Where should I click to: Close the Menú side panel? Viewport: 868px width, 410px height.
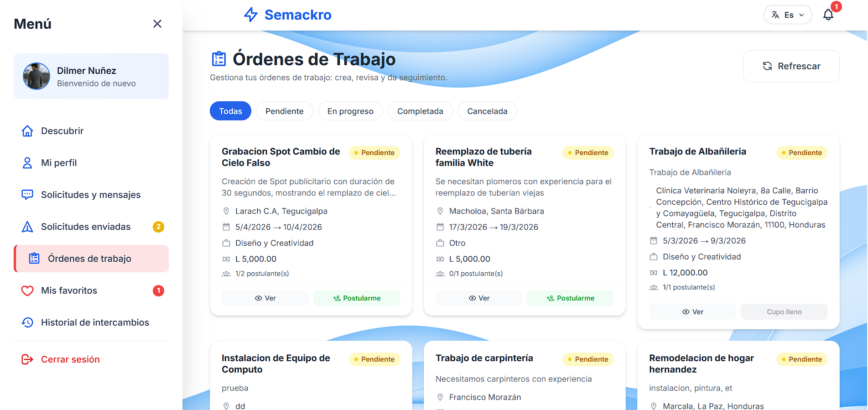pyautogui.click(x=157, y=24)
